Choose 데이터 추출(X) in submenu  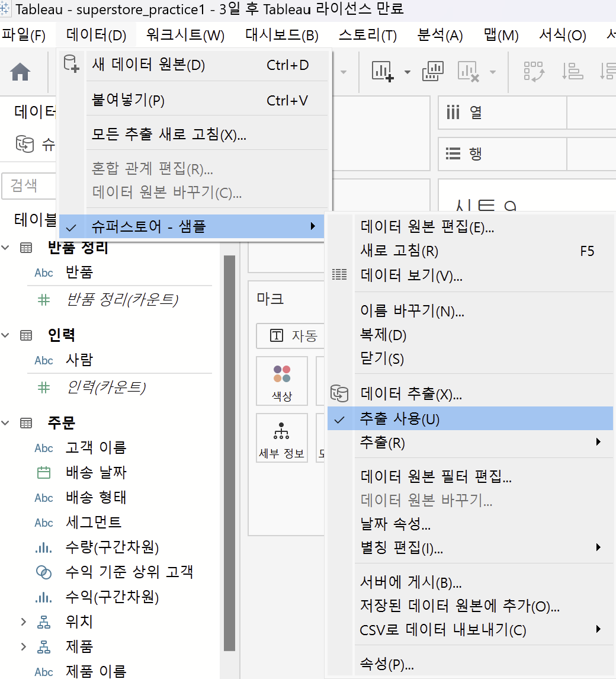tap(470, 393)
